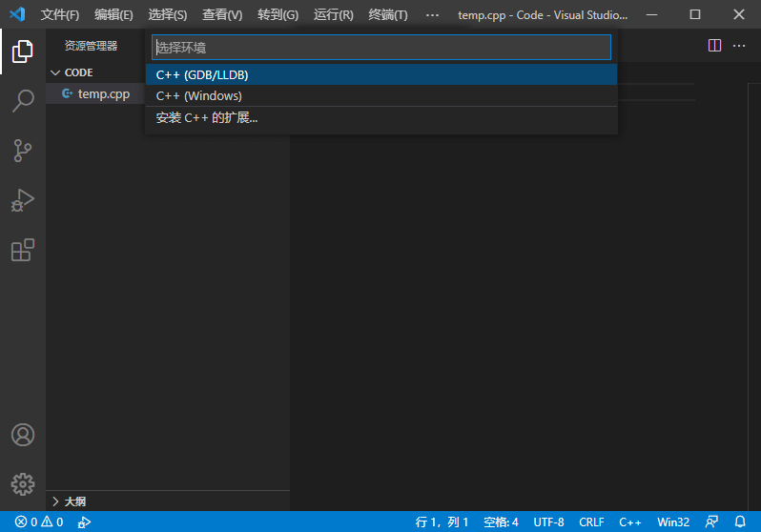The image size is (761, 532).
Task: Click the notifications bell in status bar
Action: 739,522
